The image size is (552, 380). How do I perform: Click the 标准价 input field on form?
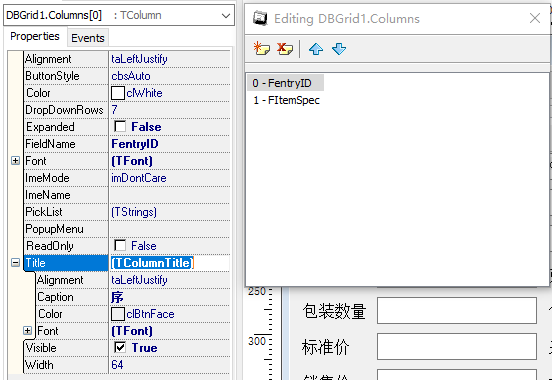(457, 346)
